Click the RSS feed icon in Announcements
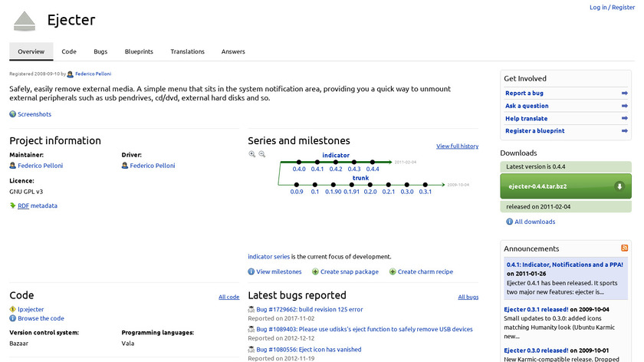Viewport: 644px width, 362px height. (x=625, y=248)
